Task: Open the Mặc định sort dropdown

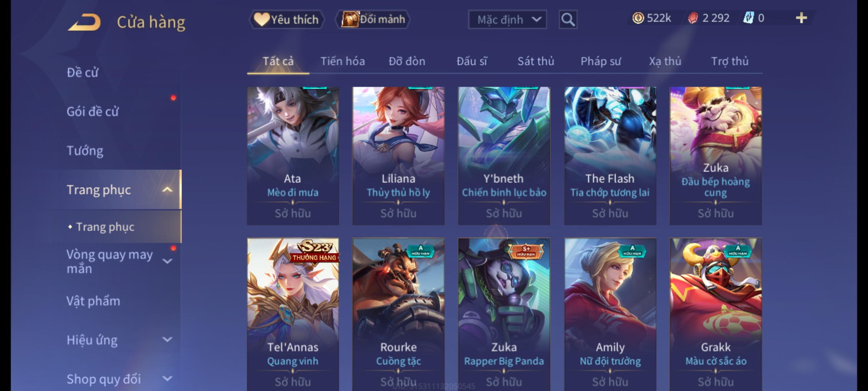Action: click(x=507, y=20)
